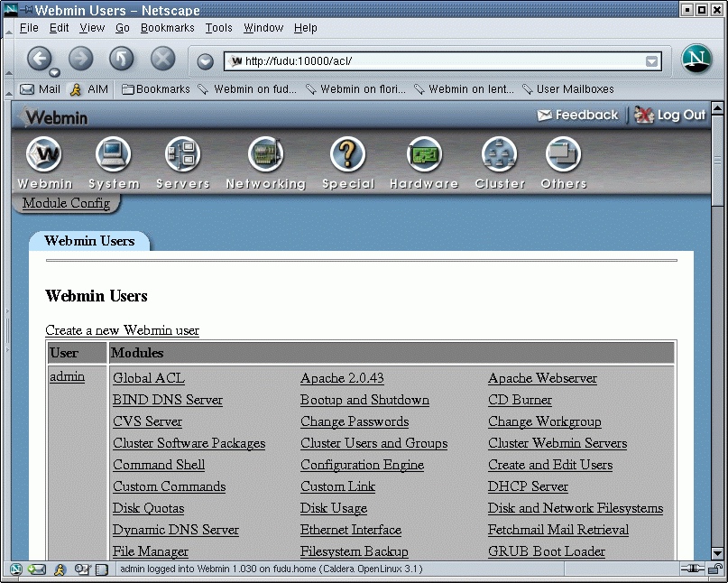Open the Global ACL module link

149,378
